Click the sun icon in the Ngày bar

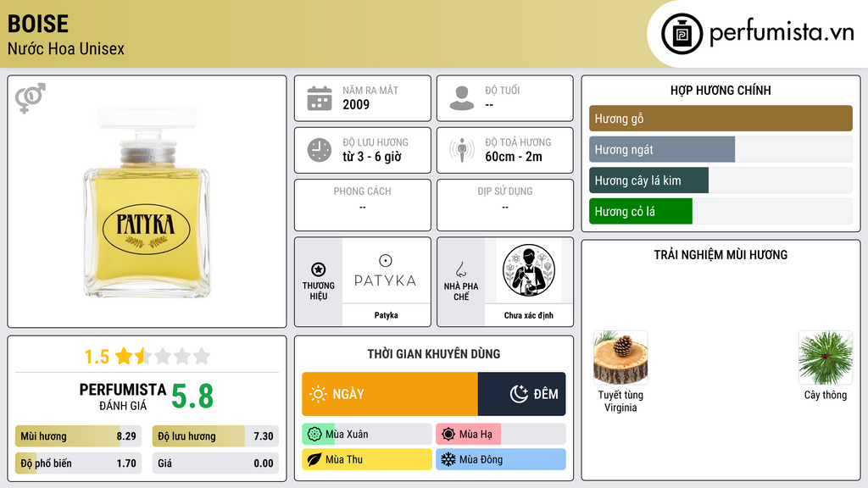tap(318, 394)
